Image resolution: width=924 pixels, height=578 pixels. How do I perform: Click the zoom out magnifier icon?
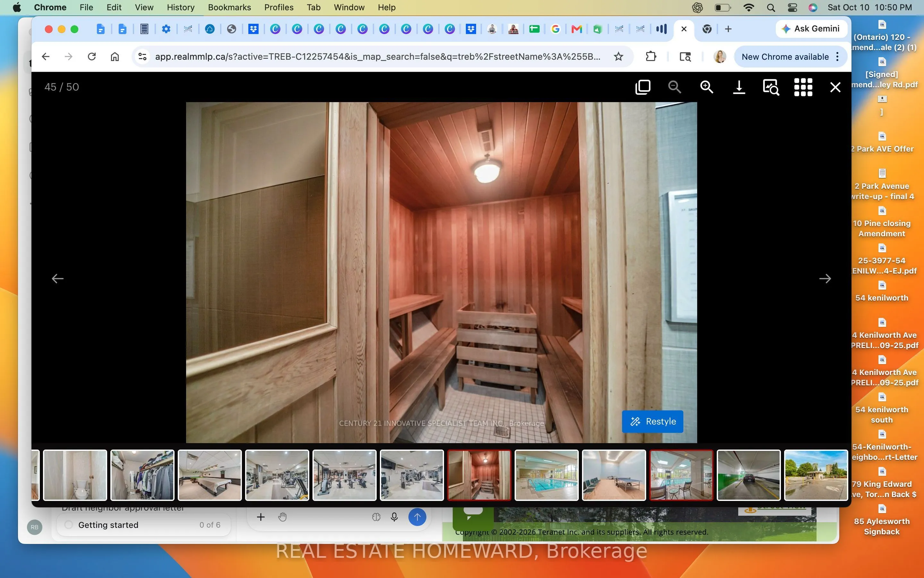tap(675, 87)
